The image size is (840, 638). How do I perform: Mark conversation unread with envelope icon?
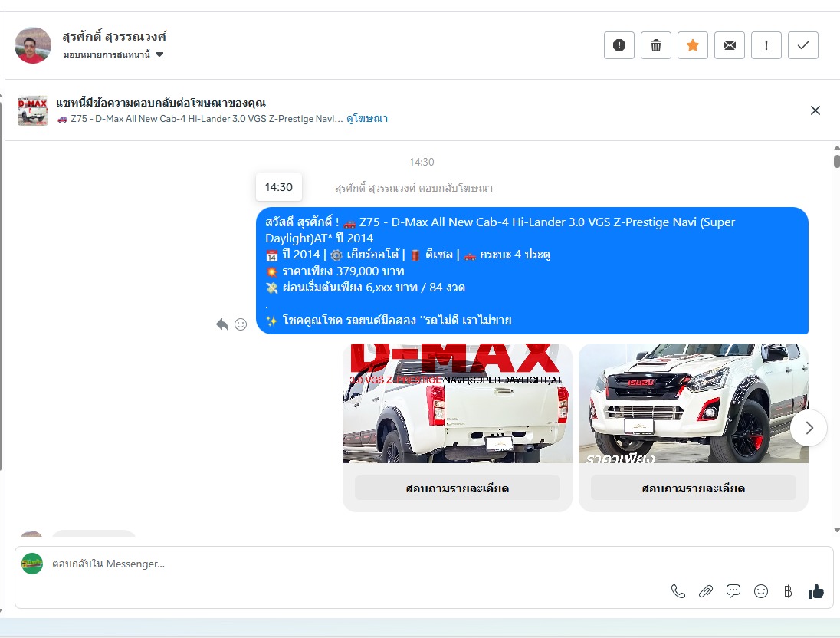[729, 45]
